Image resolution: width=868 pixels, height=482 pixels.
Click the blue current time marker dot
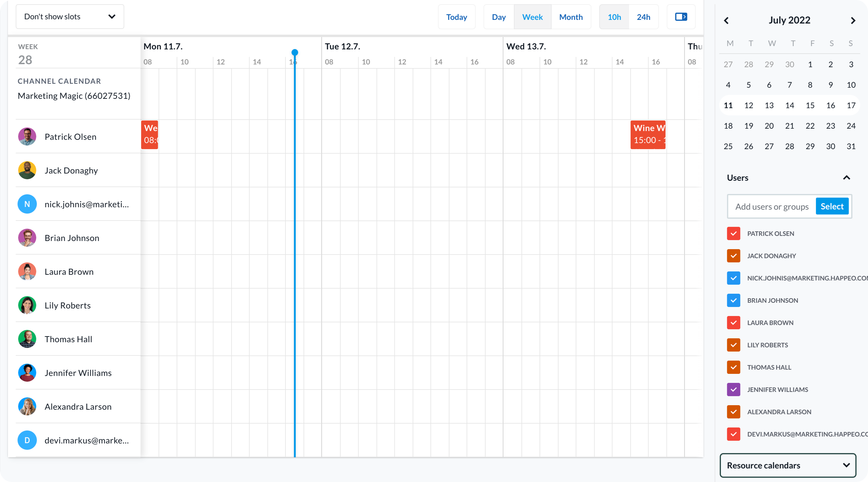tap(295, 52)
